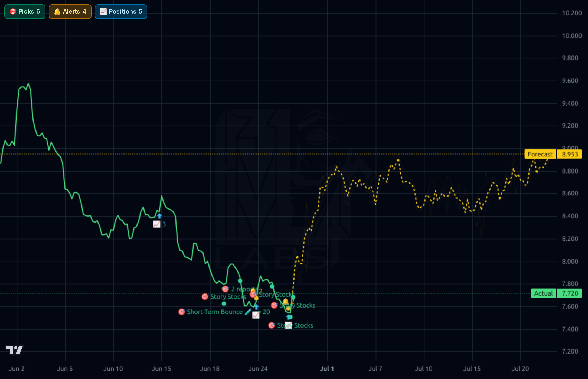
Task: Click the Jun 24 date label
Action: point(258,369)
